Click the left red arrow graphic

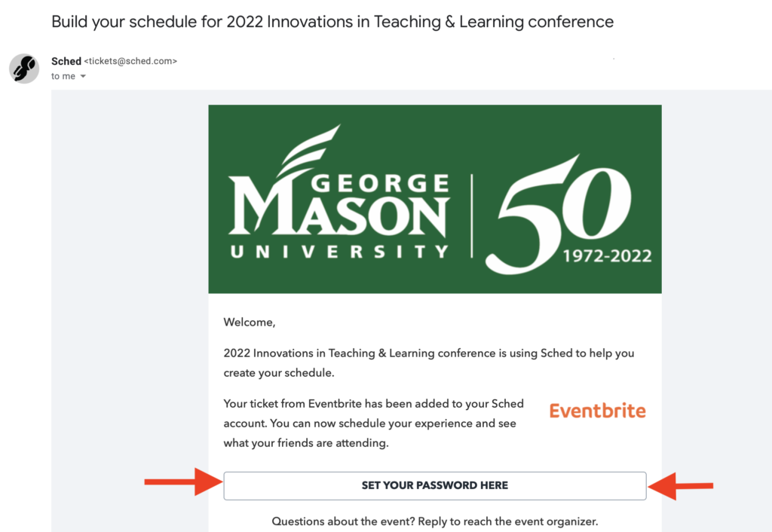(183, 482)
